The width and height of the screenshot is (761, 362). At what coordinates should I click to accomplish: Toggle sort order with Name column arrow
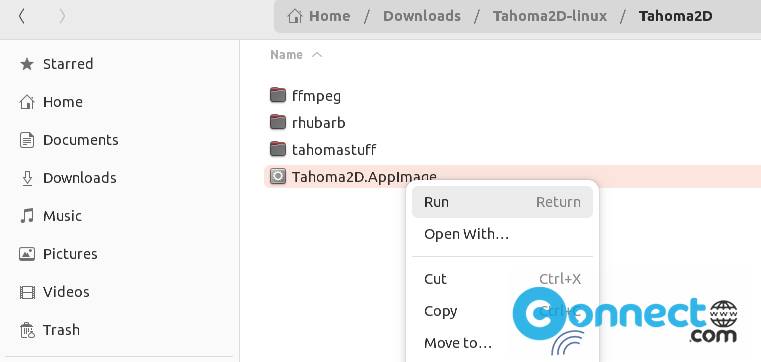click(x=317, y=55)
